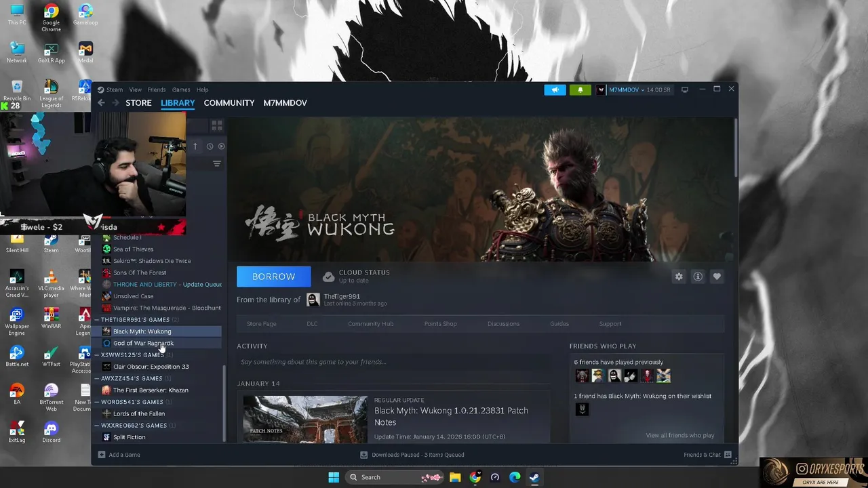Open the paused downloads icon in the bottom bar
This screenshot has height=488, width=868.
click(x=364, y=455)
